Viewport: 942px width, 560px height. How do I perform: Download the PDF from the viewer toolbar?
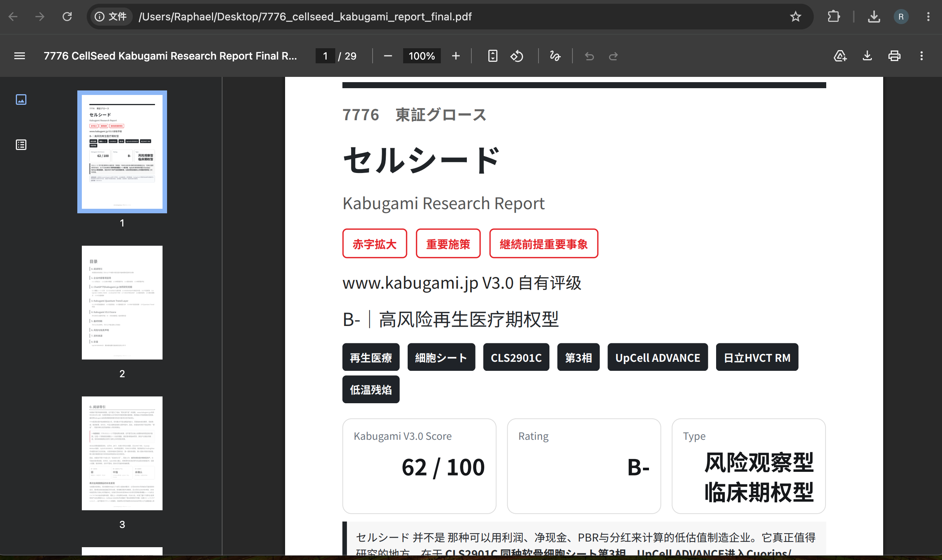pyautogui.click(x=867, y=56)
